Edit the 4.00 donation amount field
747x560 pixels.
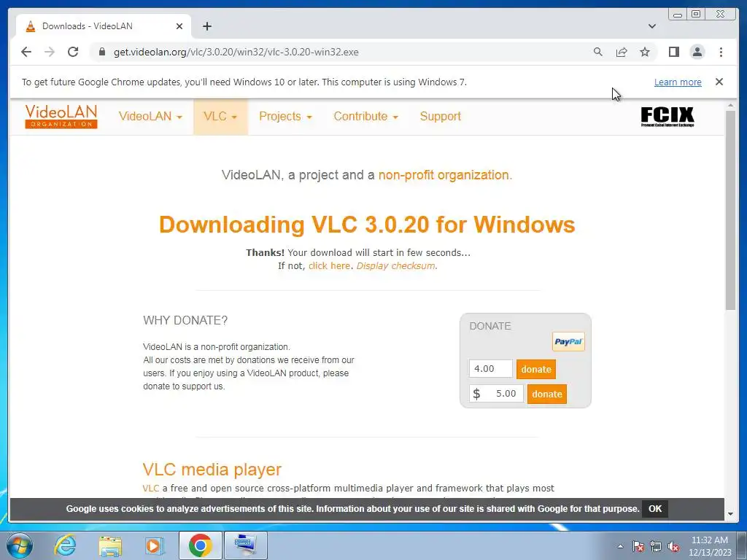click(491, 368)
